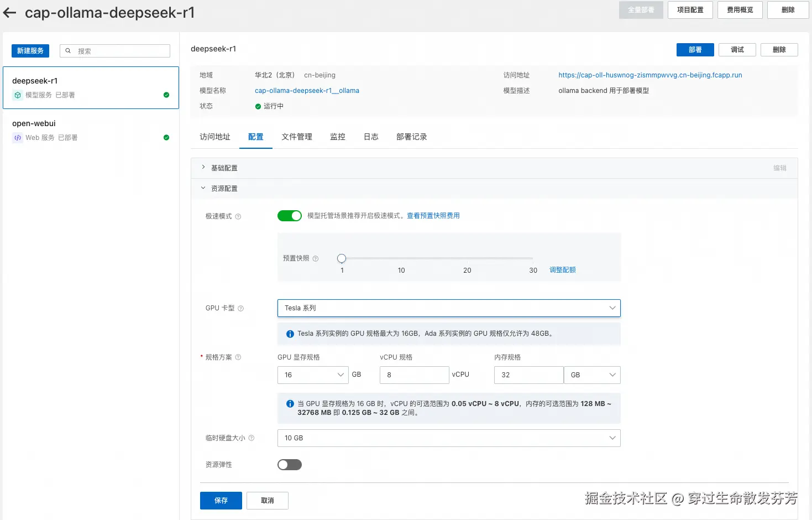Click the green running status icon beside 运行中
The width and height of the screenshot is (812, 520).
tap(258, 106)
